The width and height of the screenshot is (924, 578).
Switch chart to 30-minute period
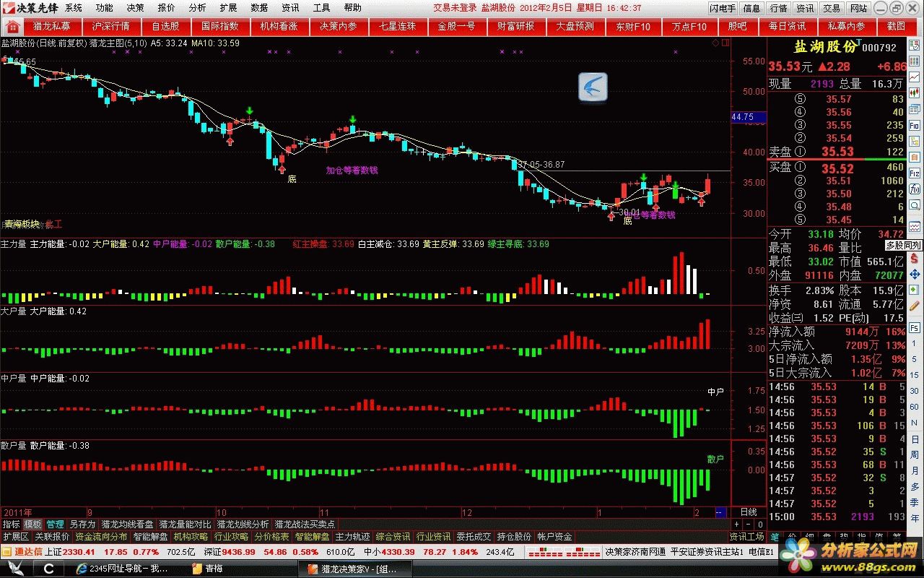pyautogui.click(x=915, y=390)
